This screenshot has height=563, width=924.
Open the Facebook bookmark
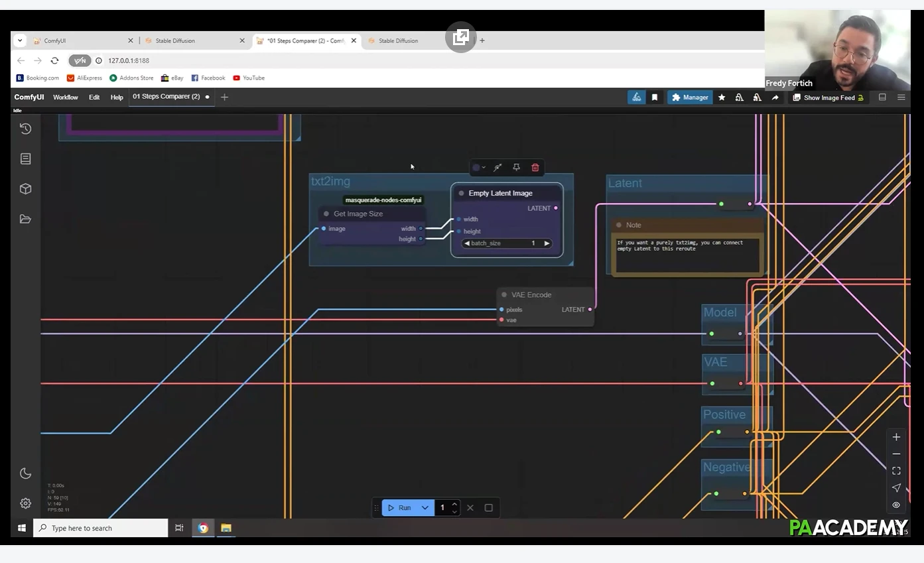pos(208,78)
